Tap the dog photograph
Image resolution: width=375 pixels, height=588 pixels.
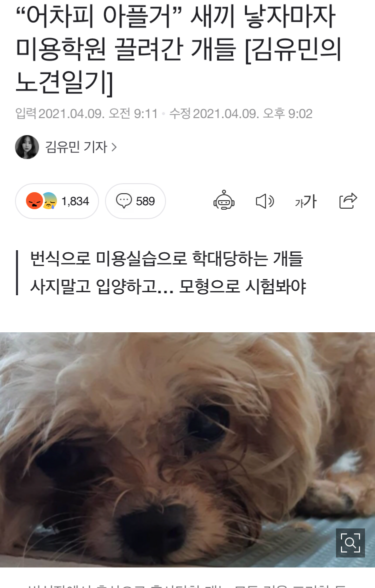[187, 449]
